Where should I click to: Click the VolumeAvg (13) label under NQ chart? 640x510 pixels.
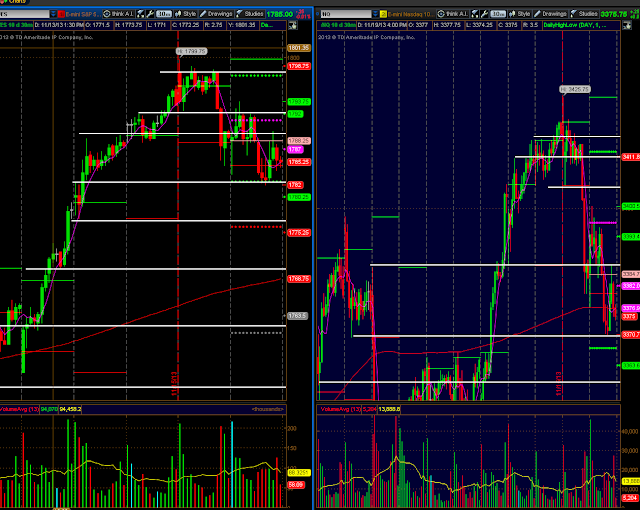tap(341, 409)
